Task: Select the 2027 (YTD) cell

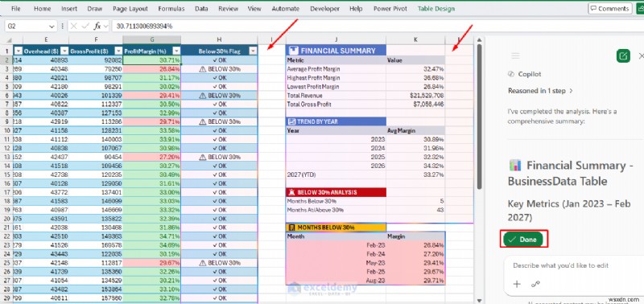Action: click(x=336, y=175)
